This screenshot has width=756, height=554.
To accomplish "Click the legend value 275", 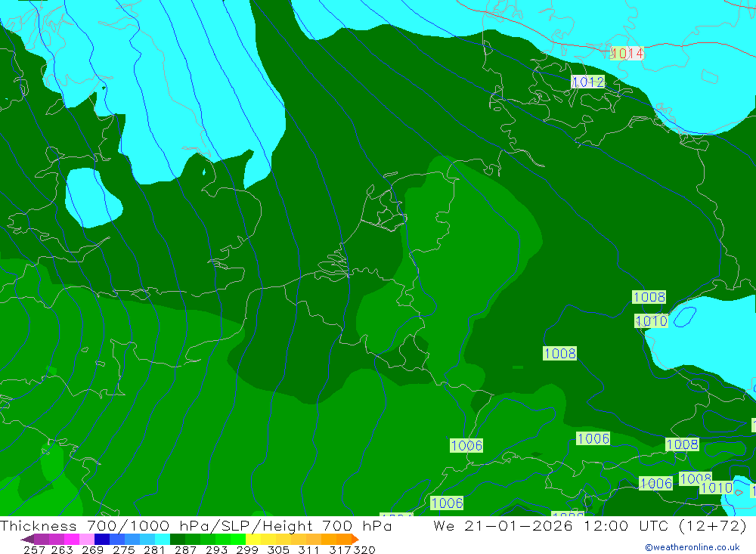I will click(123, 549).
